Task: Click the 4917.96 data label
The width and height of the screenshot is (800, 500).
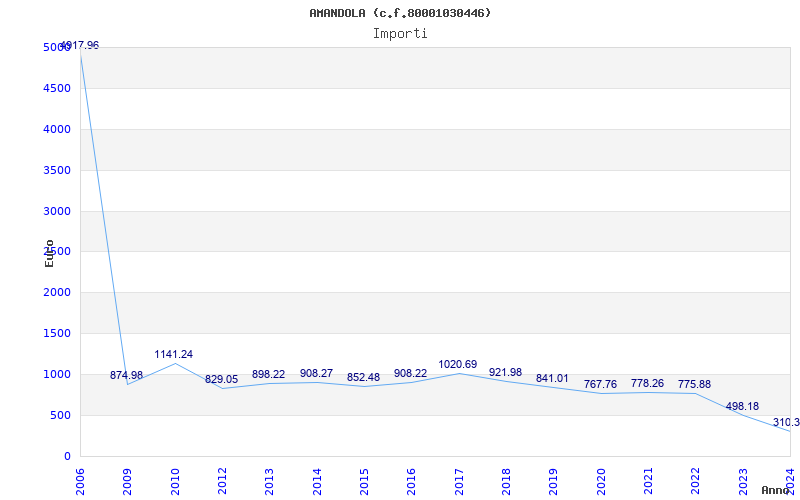Action: coord(80,45)
